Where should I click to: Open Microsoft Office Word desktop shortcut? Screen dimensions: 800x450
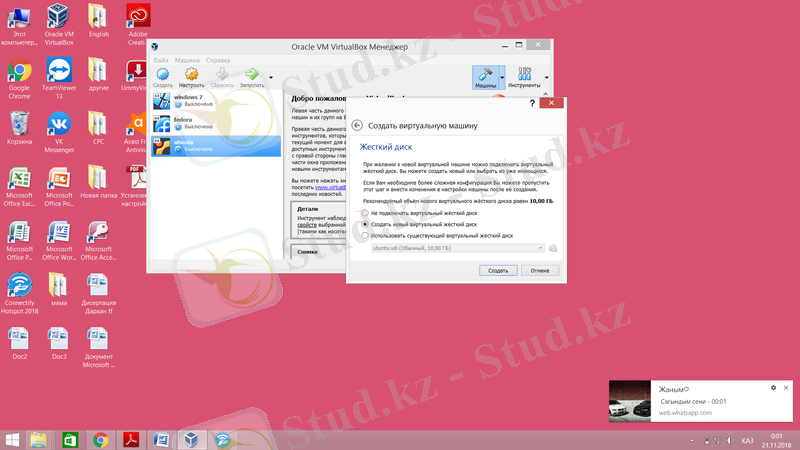click(59, 240)
